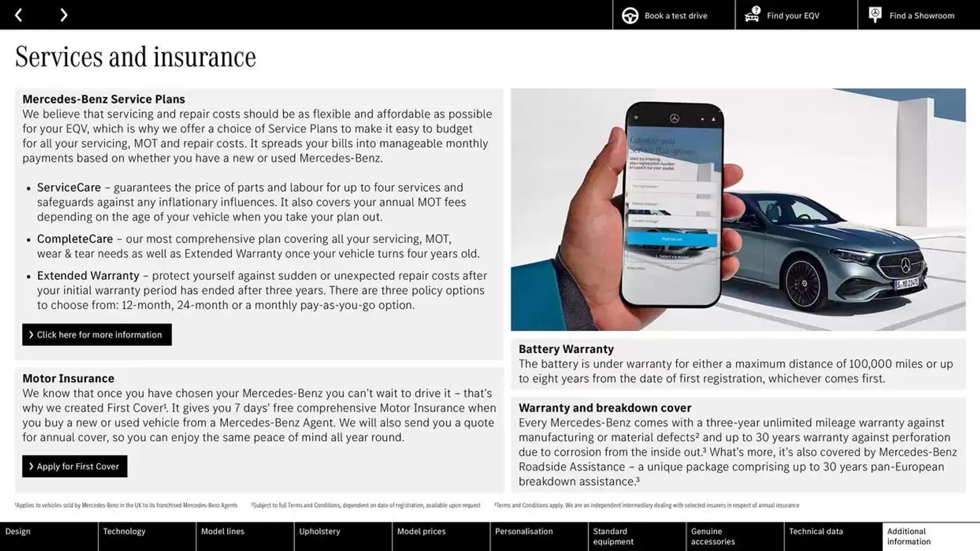The height and width of the screenshot is (551, 980).
Task: Navigate to next slide arrow
Action: 63,14
